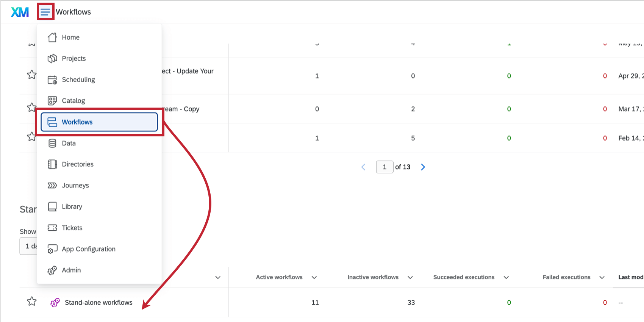Select the Journeys chevron icon
The width and height of the screenshot is (644, 322).
click(x=52, y=185)
